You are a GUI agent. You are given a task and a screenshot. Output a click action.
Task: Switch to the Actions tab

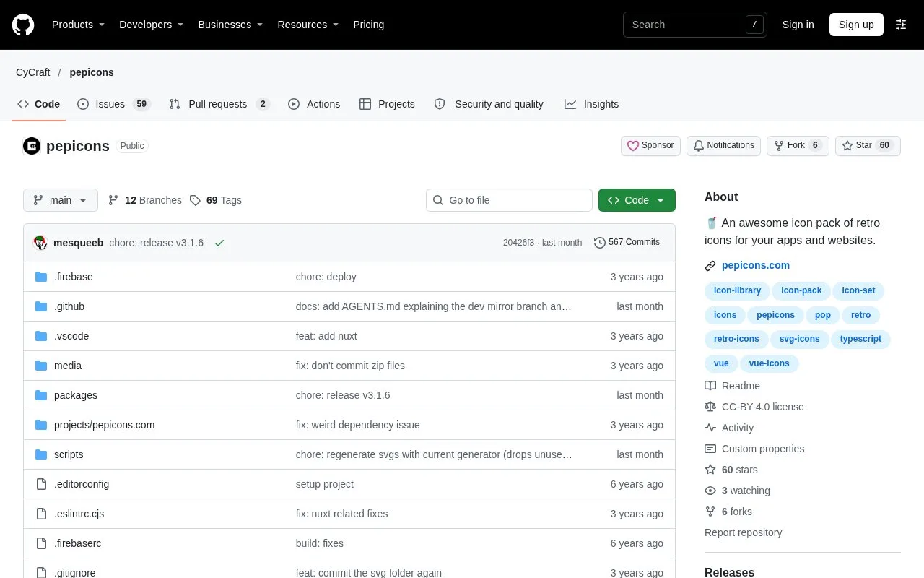click(x=314, y=104)
